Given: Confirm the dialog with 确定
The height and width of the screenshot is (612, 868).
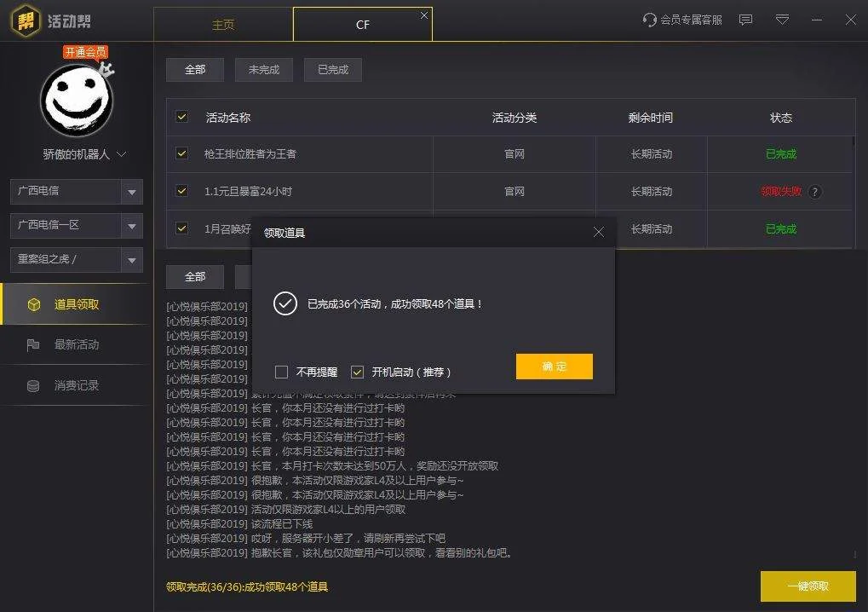Looking at the screenshot, I should pos(555,367).
